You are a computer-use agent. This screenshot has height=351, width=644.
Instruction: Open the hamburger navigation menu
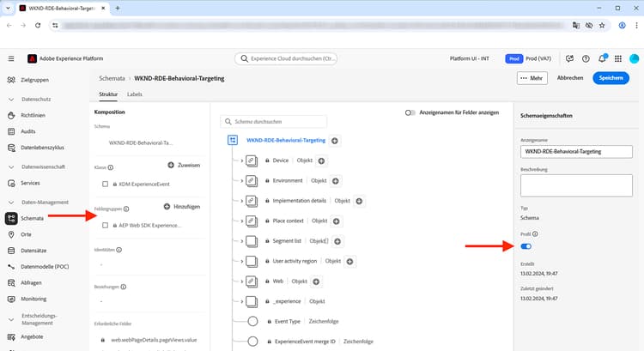pyautogui.click(x=11, y=58)
